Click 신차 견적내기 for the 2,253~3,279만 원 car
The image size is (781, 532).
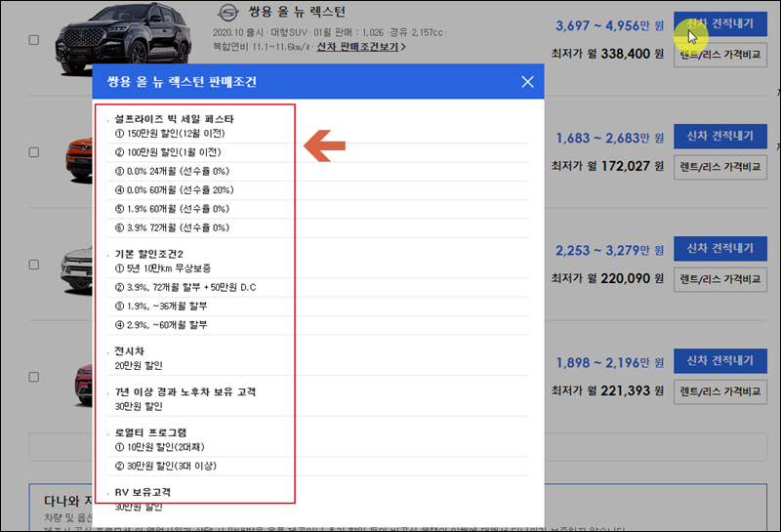pyautogui.click(x=720, y=249)
